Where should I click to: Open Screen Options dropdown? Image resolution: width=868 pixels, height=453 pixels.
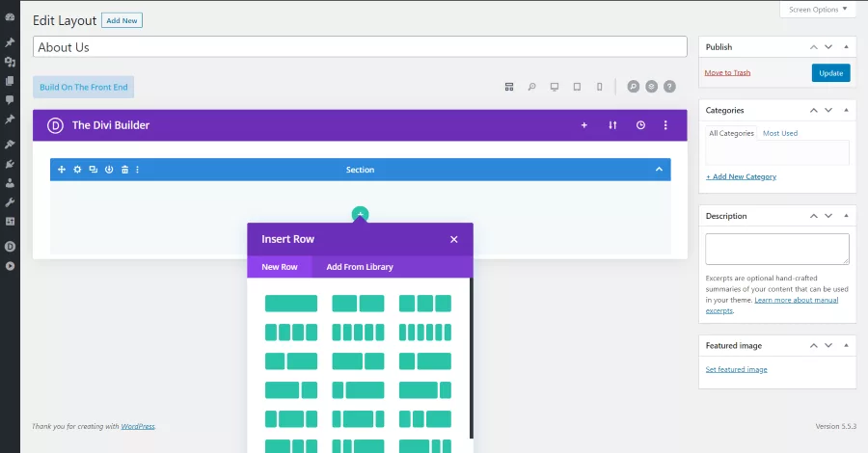818,10
